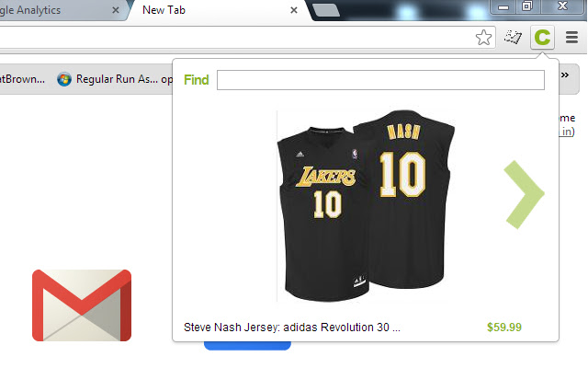
Task: Open a new tab with tab button
Action: [326, 10]
